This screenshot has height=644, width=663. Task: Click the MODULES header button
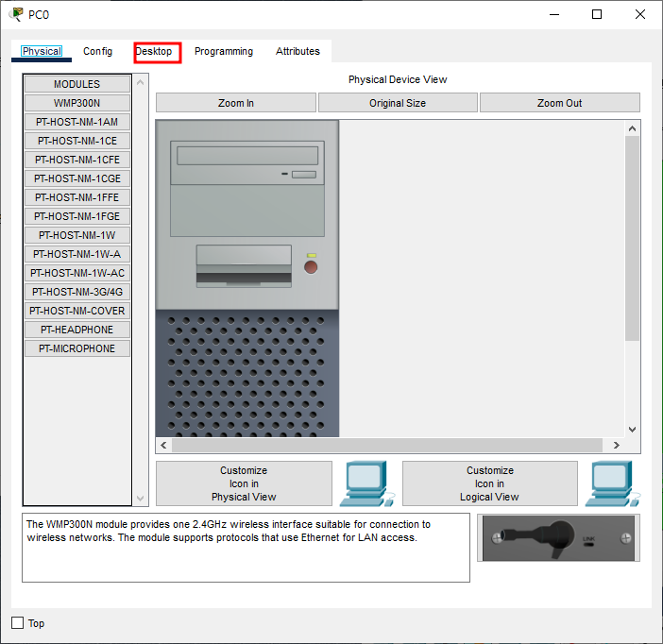76,84
